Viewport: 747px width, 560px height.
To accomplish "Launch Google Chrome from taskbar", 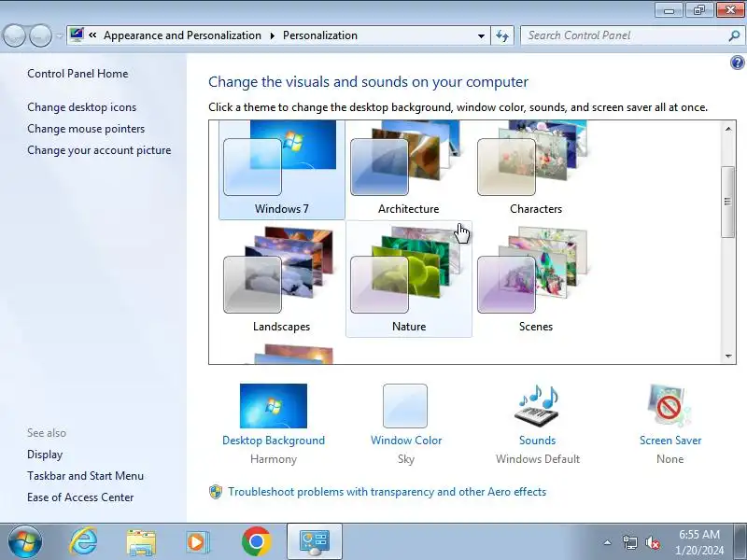I will coord(256,542).
